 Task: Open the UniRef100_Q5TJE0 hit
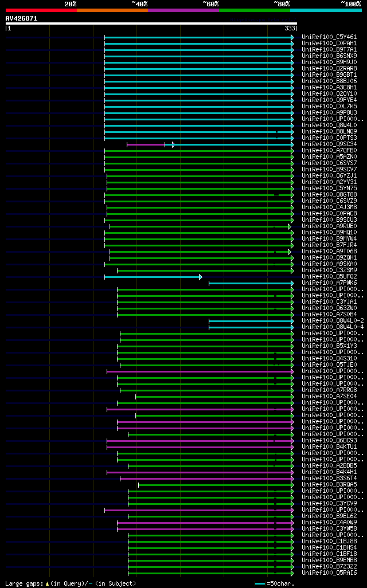(329, 365)
